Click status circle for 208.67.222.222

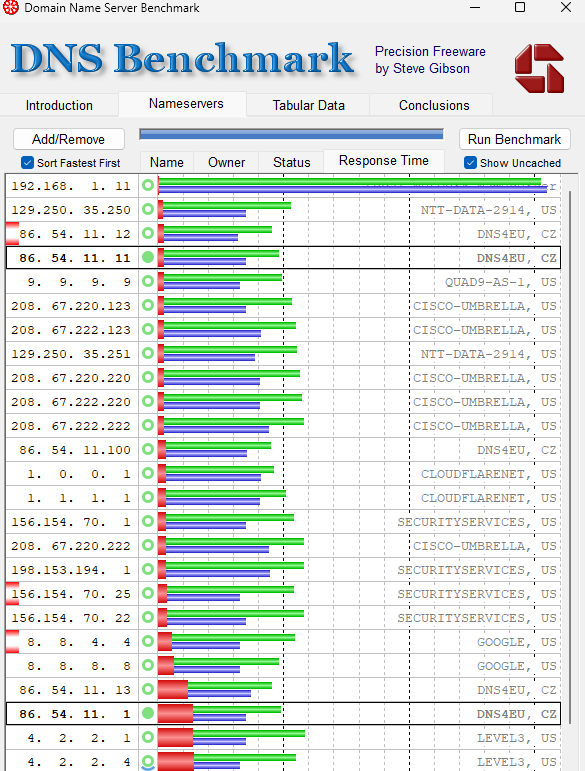coord(148,425)
